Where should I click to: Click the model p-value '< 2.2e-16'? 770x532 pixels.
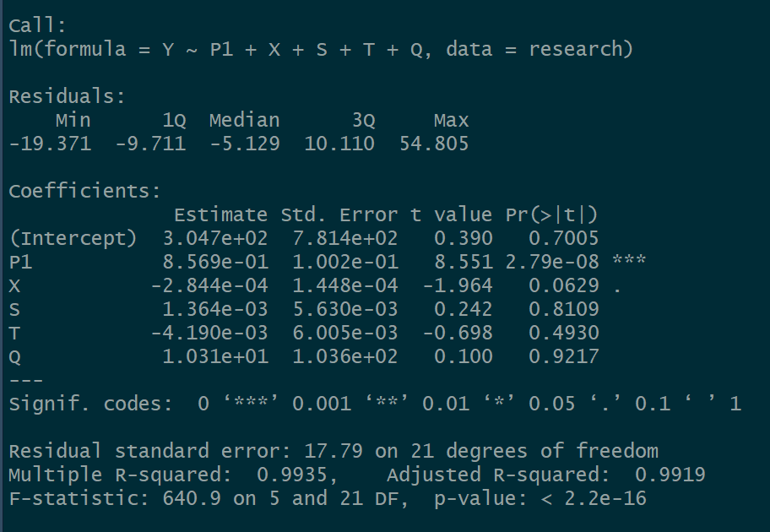[594, 498]
